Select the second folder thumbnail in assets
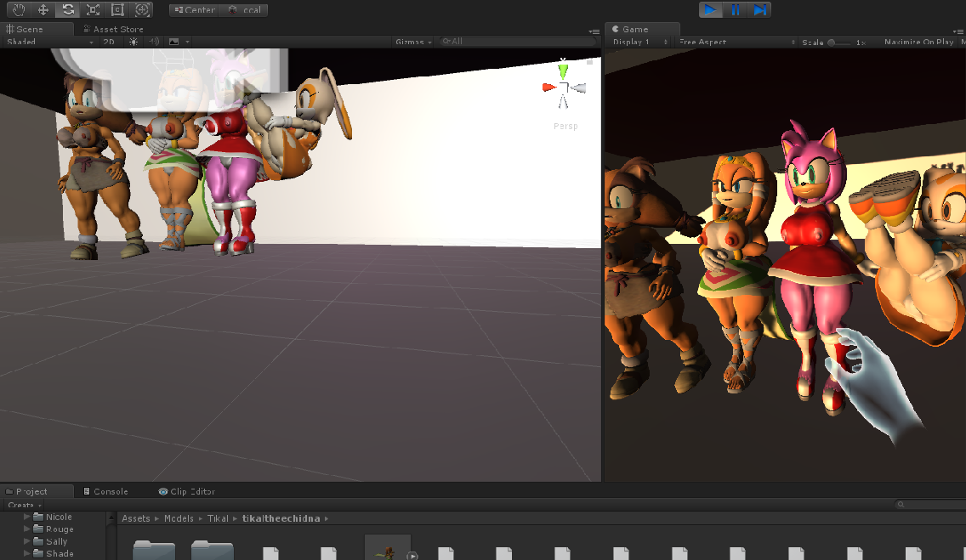Viewport: 966px width, 560px height. click(212, 550)
